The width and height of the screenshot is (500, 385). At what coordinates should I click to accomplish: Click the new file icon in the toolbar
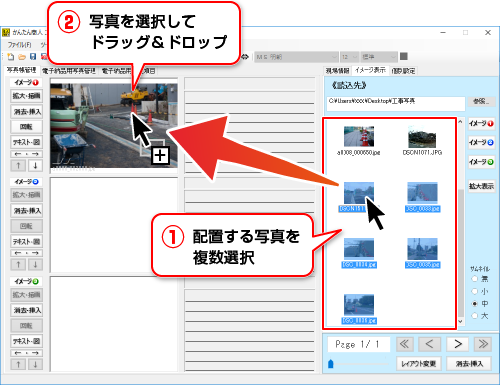[x=11, y=57]
